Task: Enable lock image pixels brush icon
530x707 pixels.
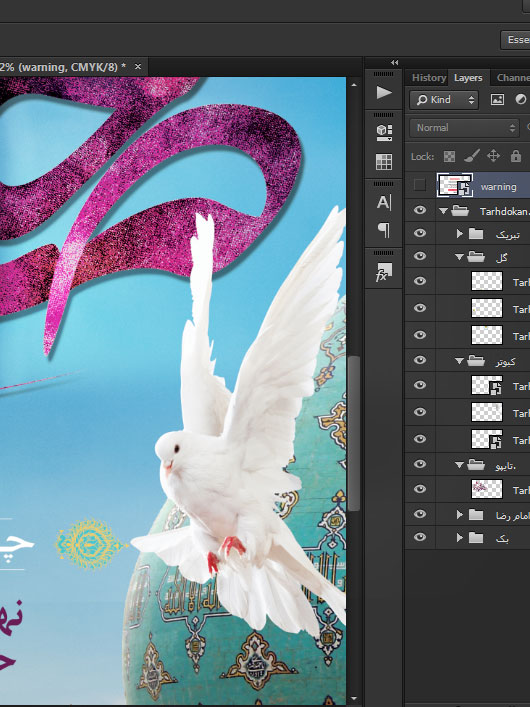Action: [471, 156]
